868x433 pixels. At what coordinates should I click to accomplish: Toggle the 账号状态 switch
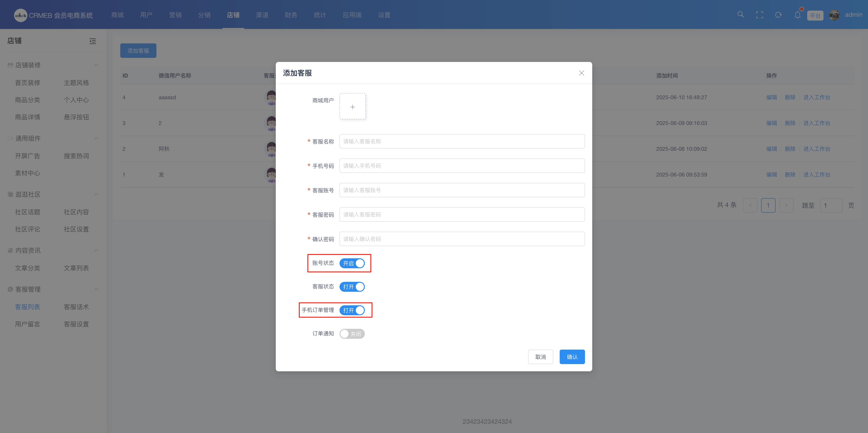352,263
